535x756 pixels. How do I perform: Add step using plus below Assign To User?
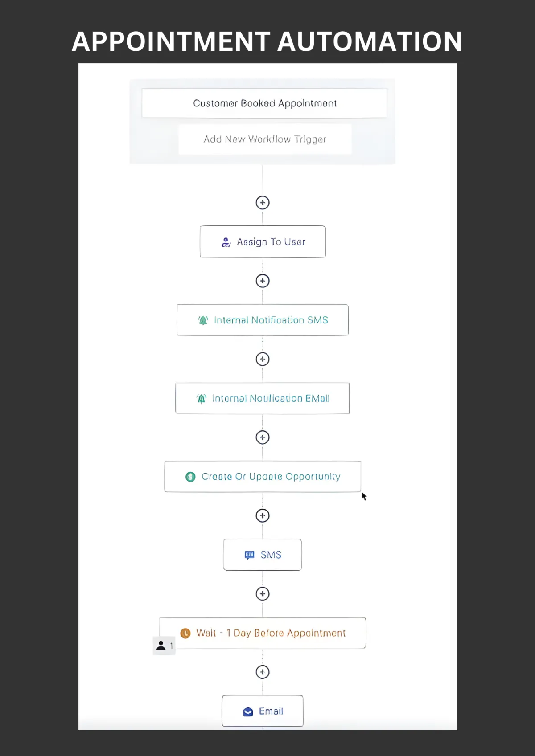[263, 281]
